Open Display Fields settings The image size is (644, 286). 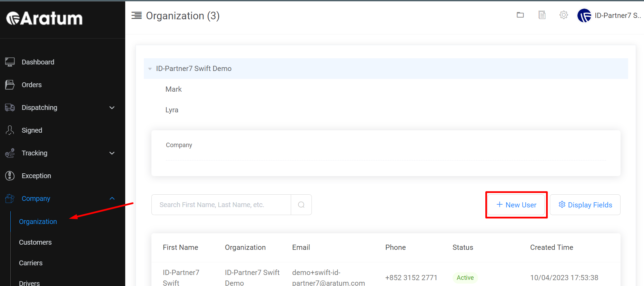pyautogui.click(x=585, y=205)
